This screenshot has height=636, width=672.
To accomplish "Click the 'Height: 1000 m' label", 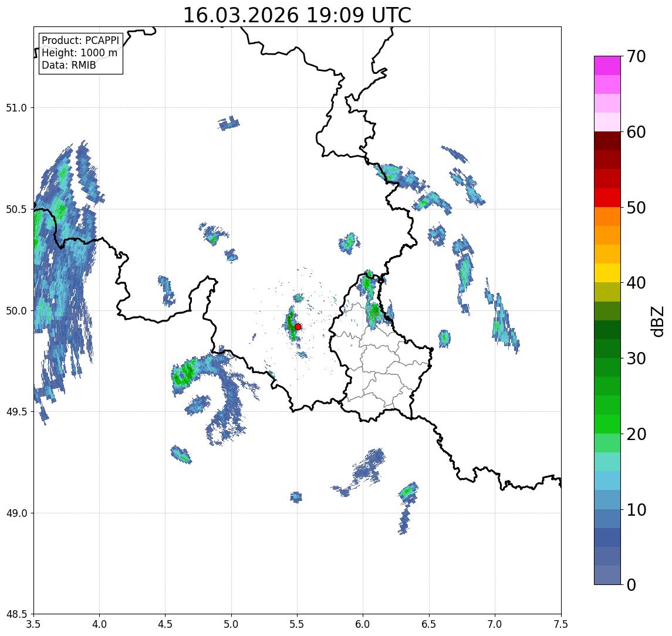I will [x=79, y=53].
